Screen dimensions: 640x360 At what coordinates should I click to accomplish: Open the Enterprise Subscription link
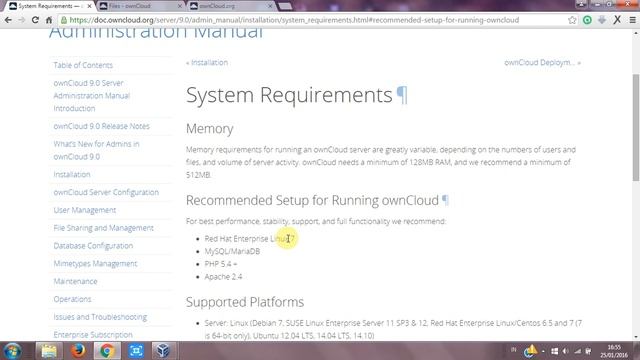coord(93,335)
